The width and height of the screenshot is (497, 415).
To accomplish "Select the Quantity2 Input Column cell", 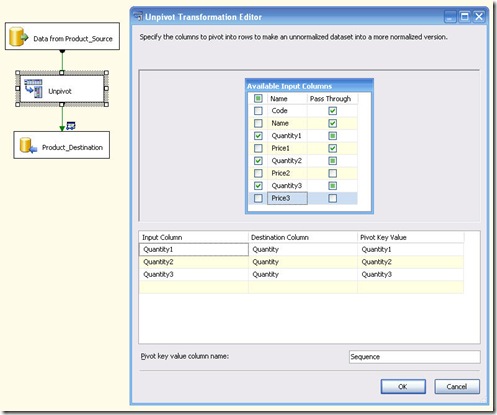I will point(194,262).
